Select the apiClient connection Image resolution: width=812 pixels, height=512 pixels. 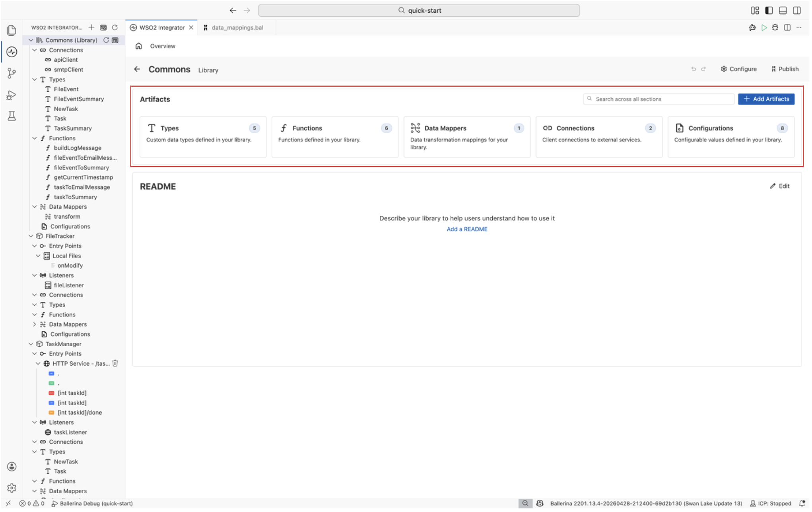[66, 60]
